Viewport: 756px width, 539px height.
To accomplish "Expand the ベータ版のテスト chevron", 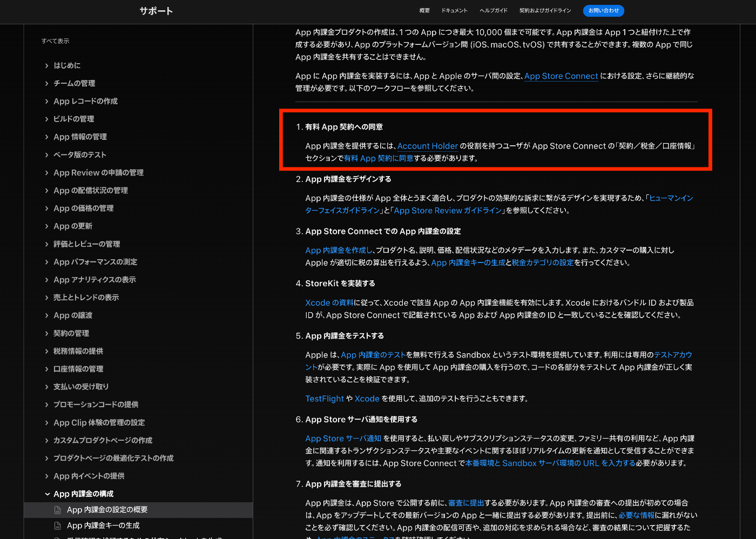I will (x=47, y=155).
